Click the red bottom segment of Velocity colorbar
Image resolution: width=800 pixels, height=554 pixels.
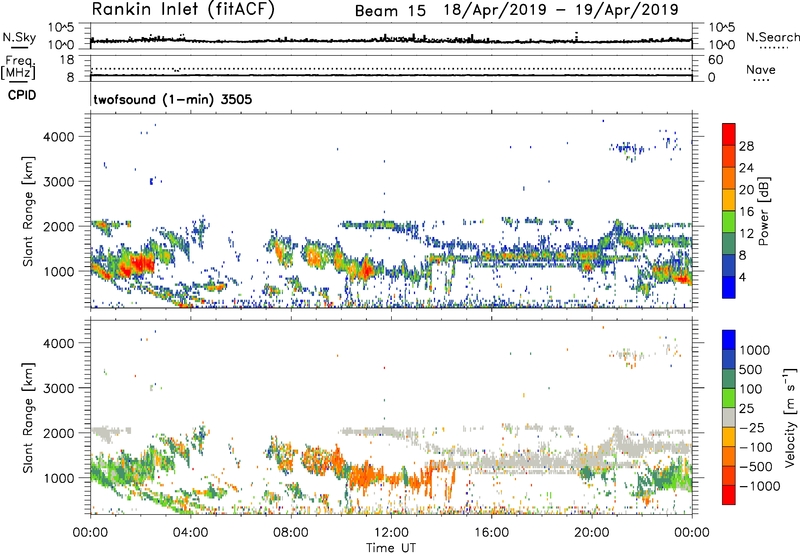click(729, 495)
